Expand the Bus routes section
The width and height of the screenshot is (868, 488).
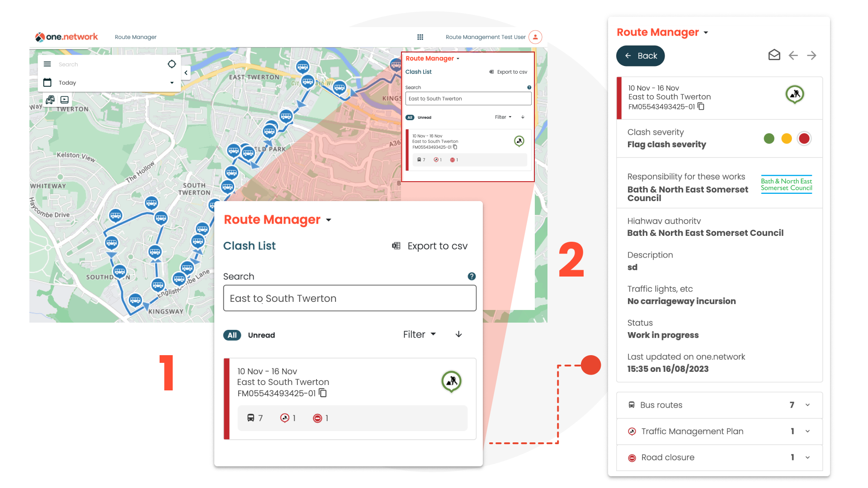(719, 405)
